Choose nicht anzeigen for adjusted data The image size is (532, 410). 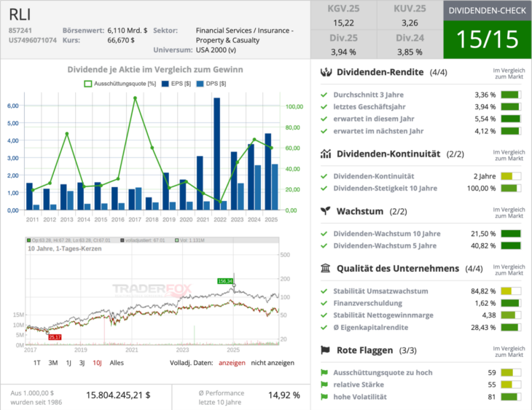coord(273,363)
